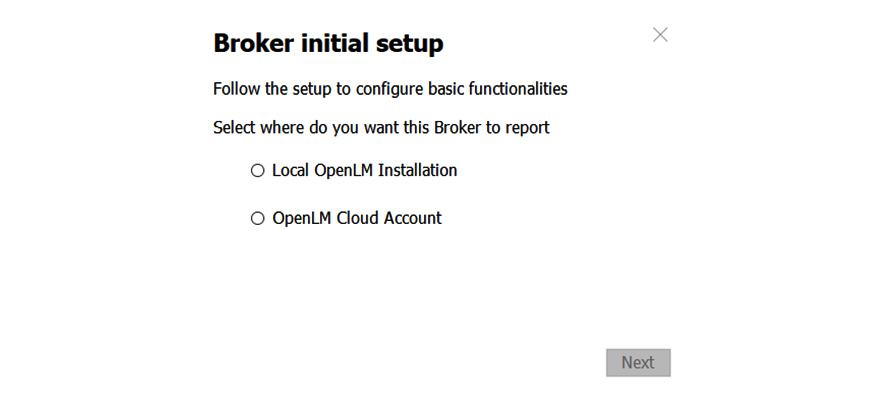
Task: Click the "Select where" report prompt text
Action: coord(381,128)
